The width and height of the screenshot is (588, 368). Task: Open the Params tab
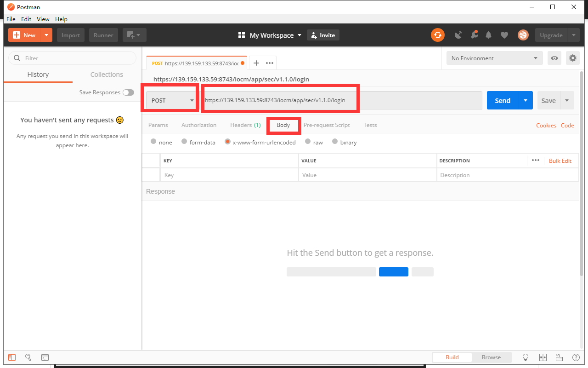[158, 125]
